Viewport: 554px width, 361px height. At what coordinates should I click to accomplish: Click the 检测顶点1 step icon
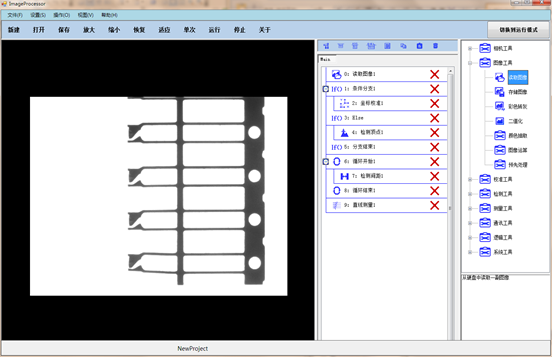click(344, 133)
